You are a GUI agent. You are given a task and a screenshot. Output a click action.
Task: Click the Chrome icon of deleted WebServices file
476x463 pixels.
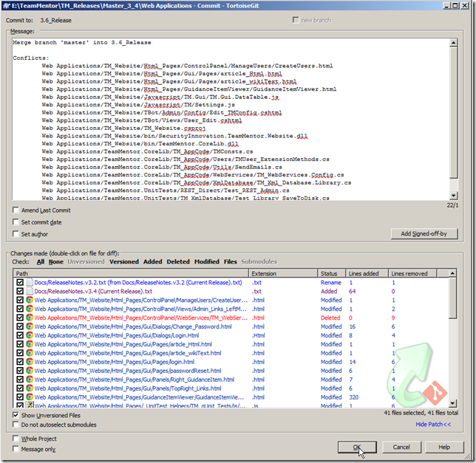[30, 318]
